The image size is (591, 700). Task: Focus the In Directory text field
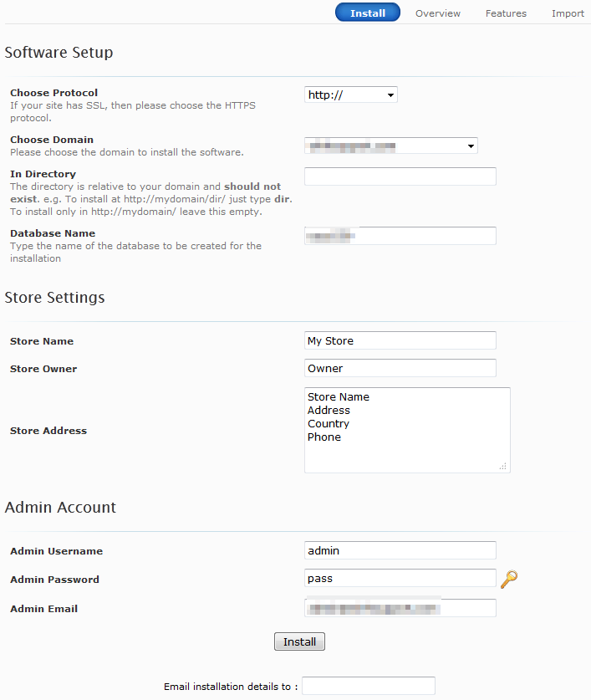tap(400, 176)
